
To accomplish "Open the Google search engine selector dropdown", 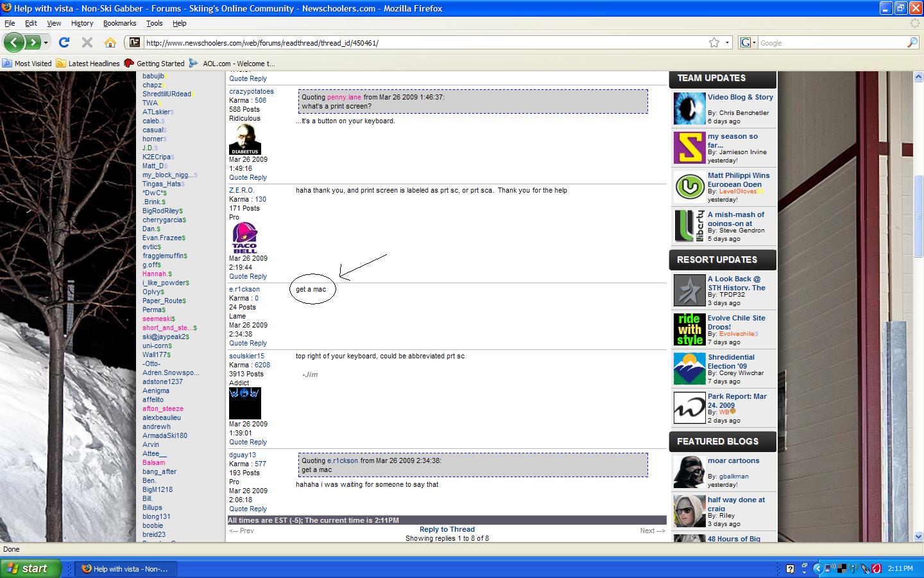I will click(748, 42).
